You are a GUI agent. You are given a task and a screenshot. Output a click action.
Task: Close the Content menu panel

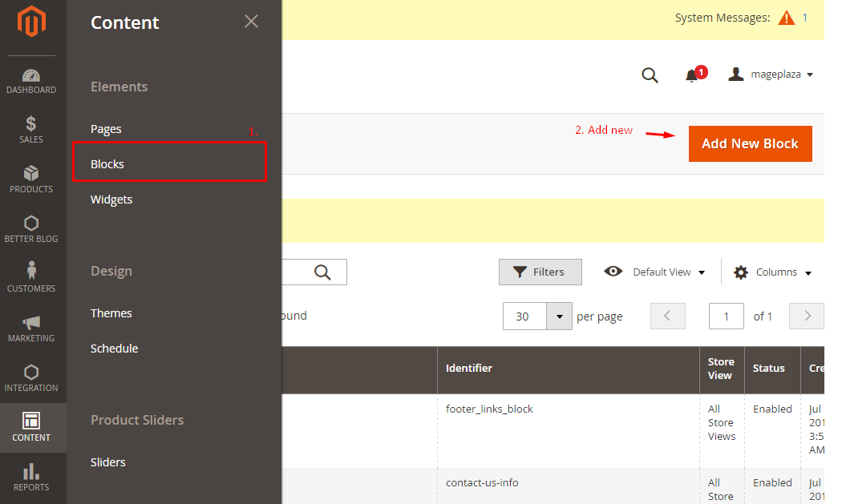(251, 22)
